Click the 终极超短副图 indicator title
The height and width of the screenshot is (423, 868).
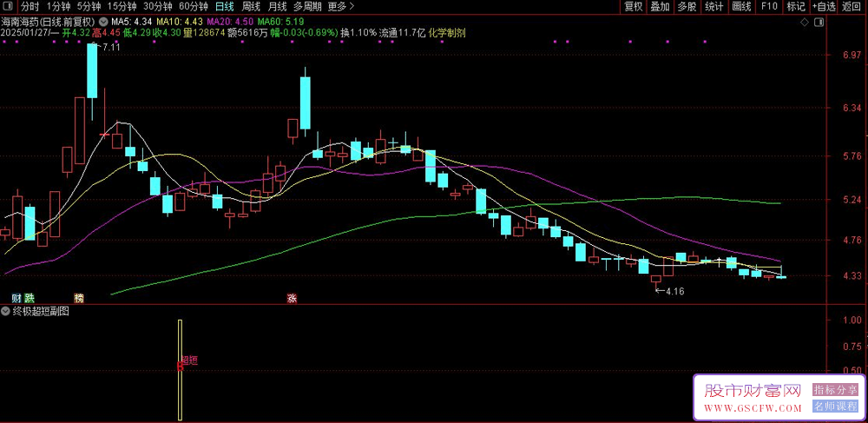point(40,311)
